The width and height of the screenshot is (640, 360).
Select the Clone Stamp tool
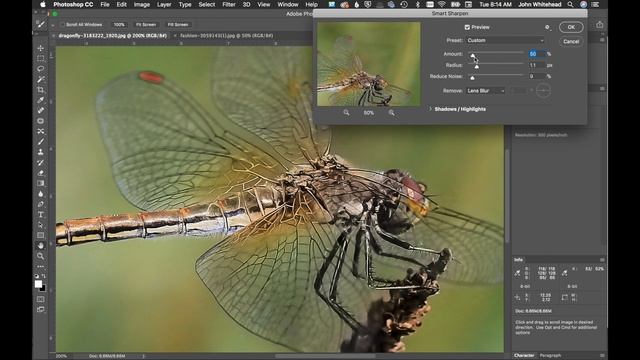[x=40, y=152]
